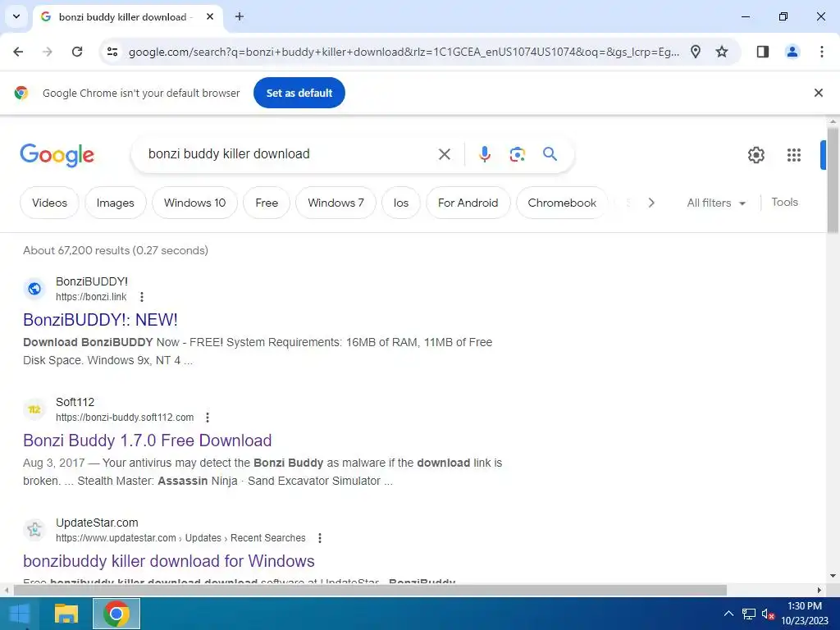Click the scrollbar down arrow
This screenshot has width=840, height=630.
tap(833, 576)
